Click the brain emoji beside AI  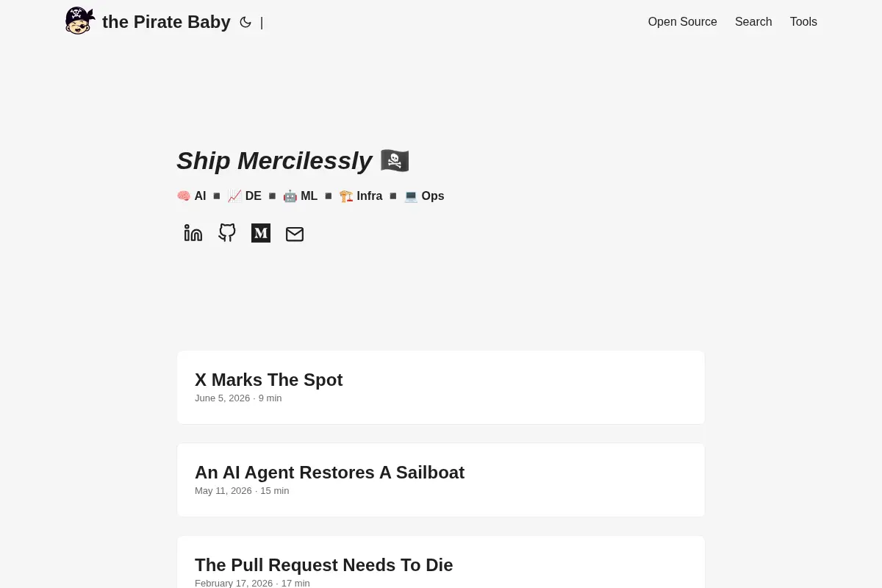coord(184,196)
